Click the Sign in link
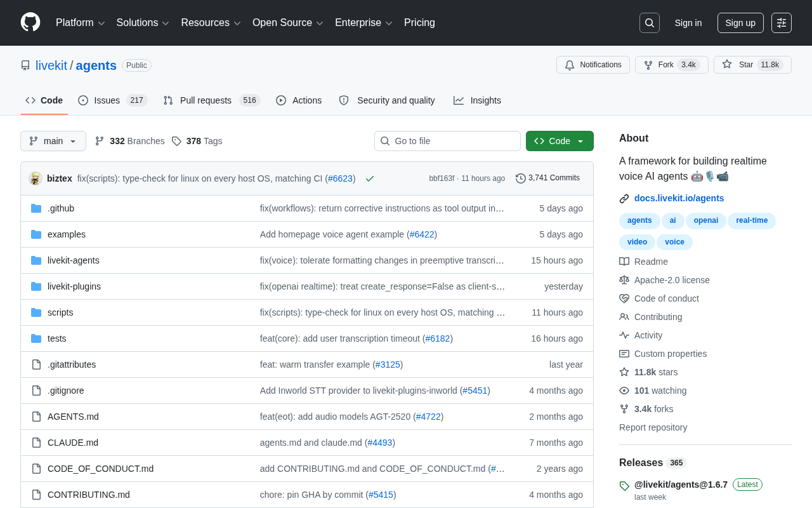Viewport: 812px width, 508px height. coord(688,23)
